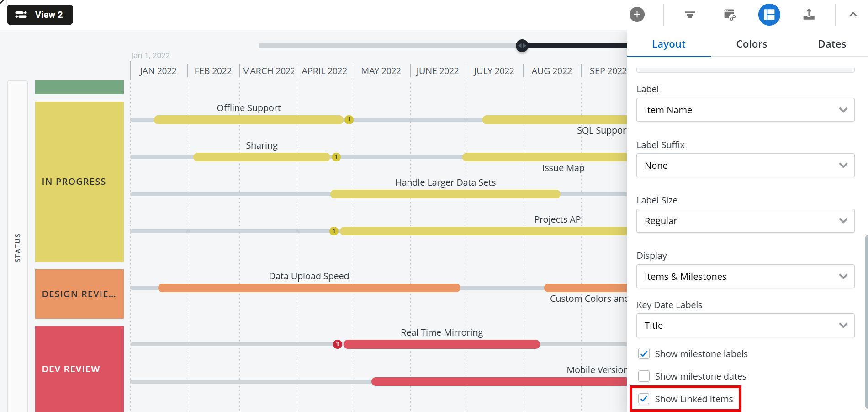The width and height of the screenshot is (868, 412).
Task: Collapse the toolbar with the up chevron
Action: pos(853,15)
